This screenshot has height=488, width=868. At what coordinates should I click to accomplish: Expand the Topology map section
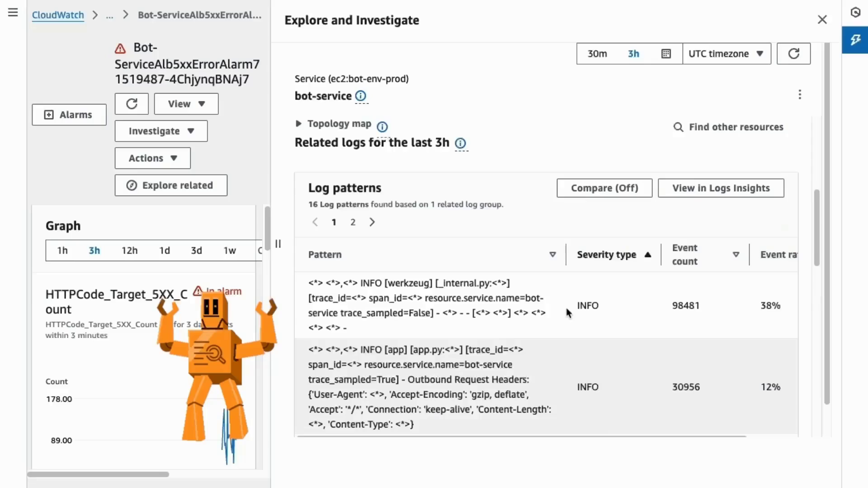coord(298,124)
